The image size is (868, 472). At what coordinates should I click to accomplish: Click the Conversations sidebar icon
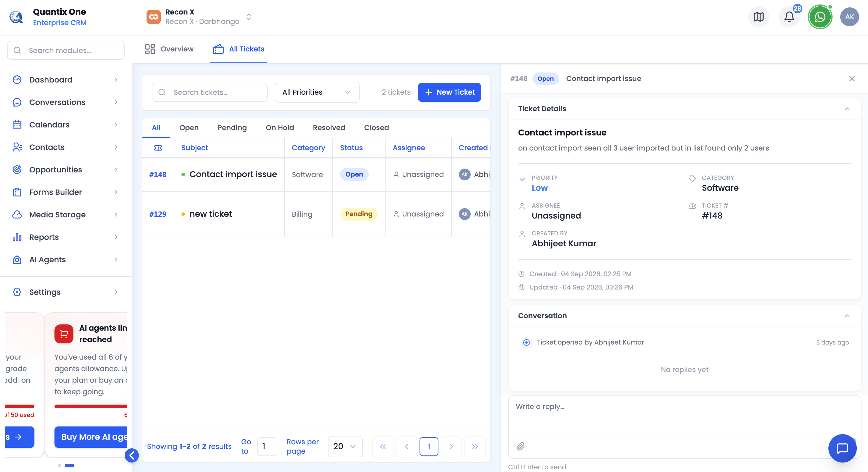[17, 102]
